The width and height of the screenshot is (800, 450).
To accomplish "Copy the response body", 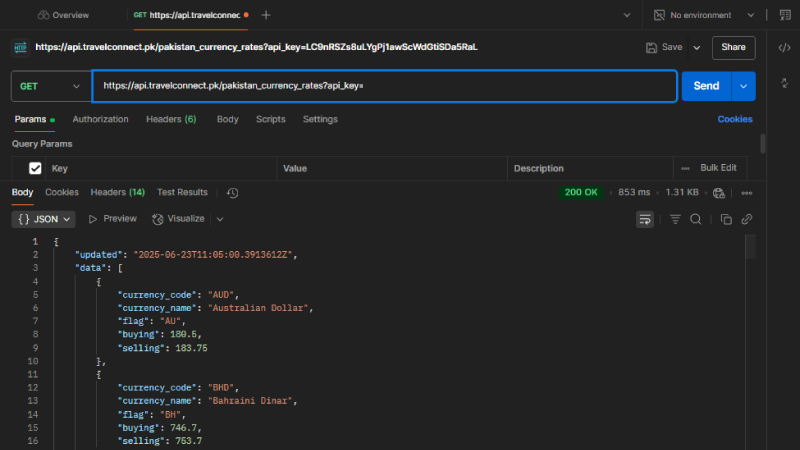I will (726, 219).
